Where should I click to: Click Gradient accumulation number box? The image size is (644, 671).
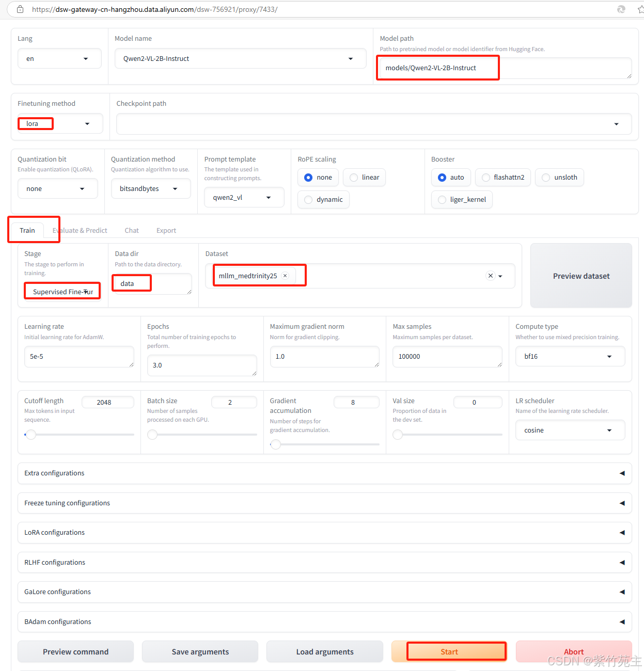[x=357, y=402]
